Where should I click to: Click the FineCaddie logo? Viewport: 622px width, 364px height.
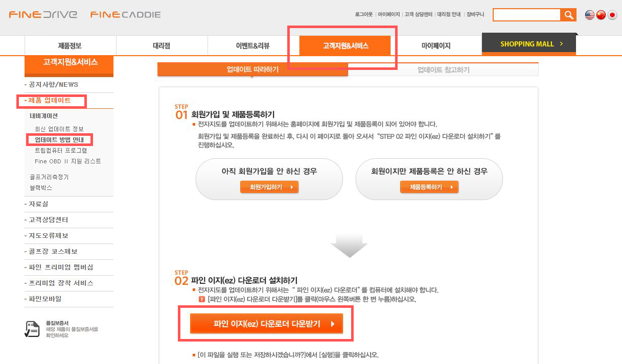tap(125, 14)
